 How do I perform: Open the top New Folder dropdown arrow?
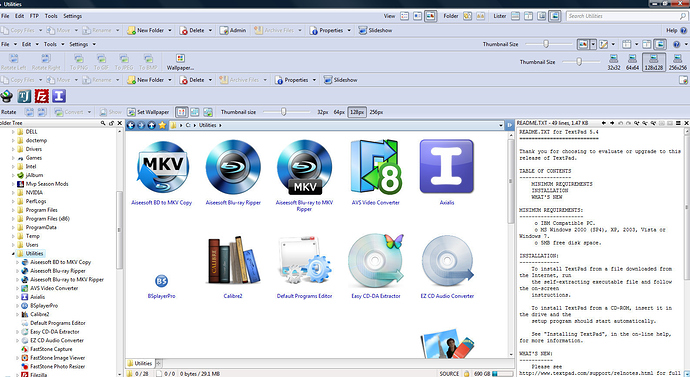(170, 30)
